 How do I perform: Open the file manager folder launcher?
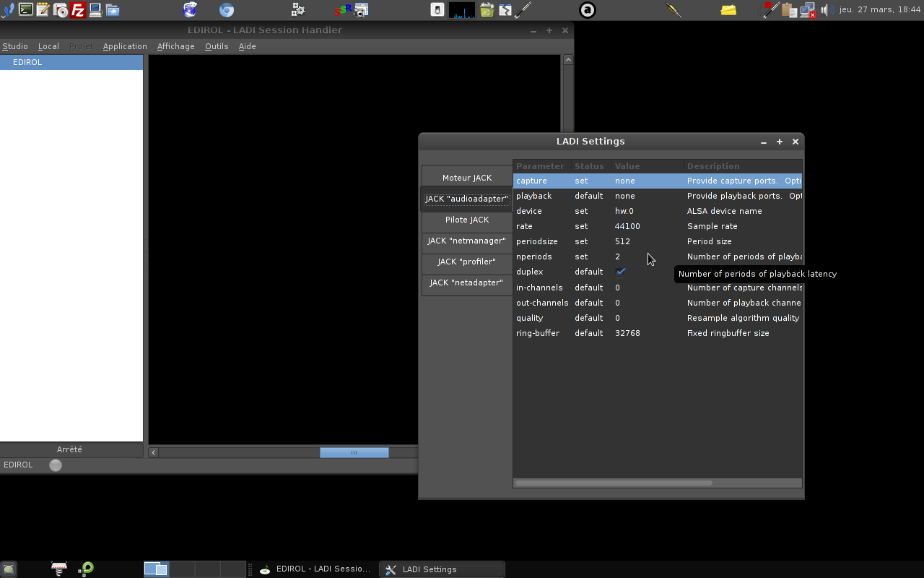(x=113, y=10)
